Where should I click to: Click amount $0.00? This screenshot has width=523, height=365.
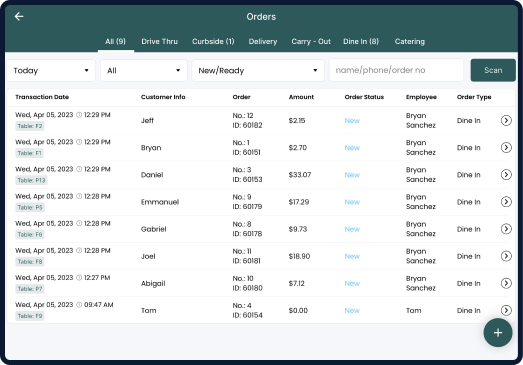pyautogui.click(x=298, y=311)
